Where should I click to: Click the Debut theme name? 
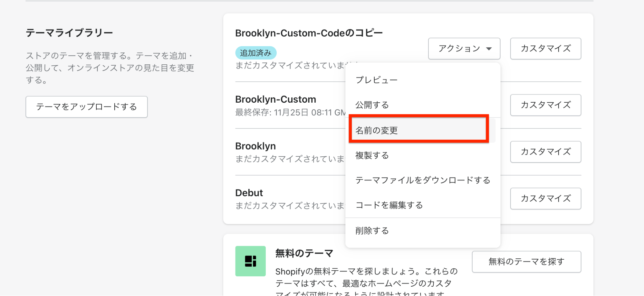[249, 193]
